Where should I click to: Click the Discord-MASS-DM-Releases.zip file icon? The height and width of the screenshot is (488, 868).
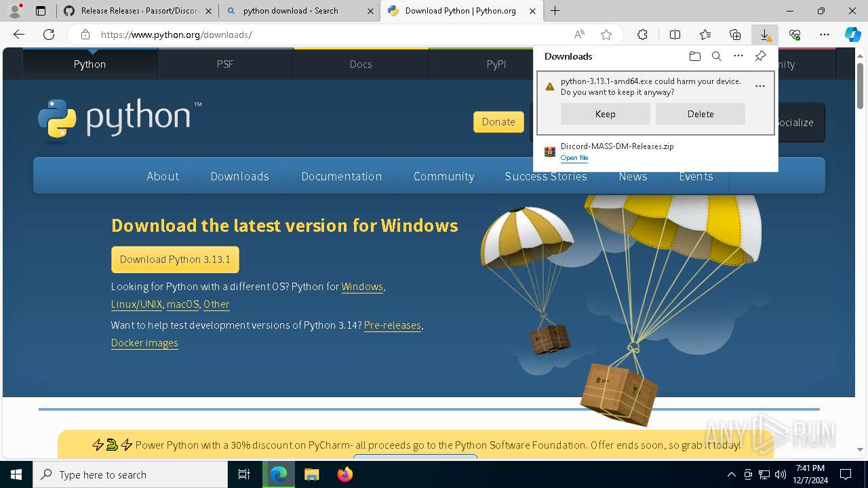[x=550, y=151]
